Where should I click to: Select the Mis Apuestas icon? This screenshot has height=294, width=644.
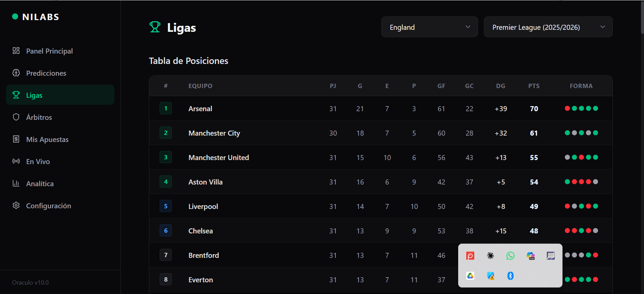coord(16,139)
